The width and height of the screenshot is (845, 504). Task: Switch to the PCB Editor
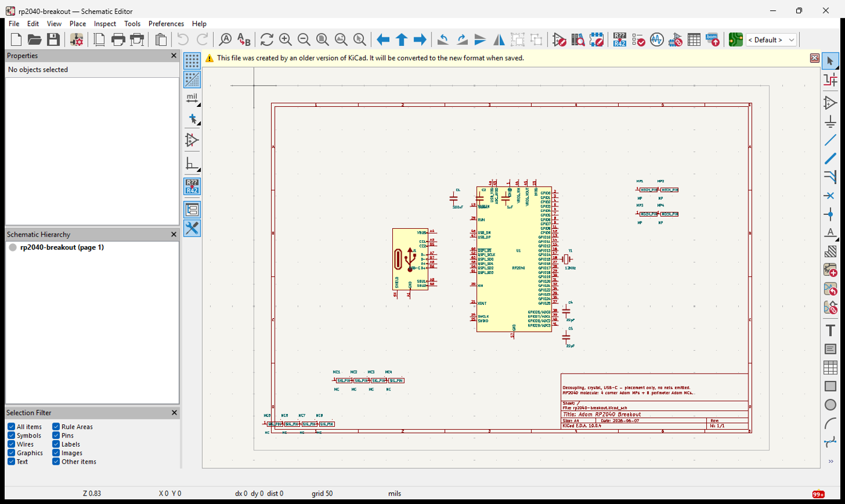pos(736,40)
